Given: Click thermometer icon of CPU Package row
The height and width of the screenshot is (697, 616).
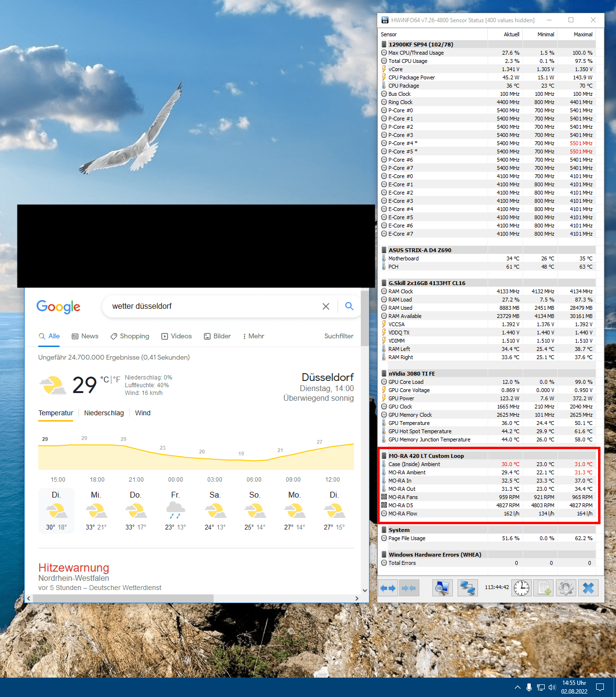Looking at the screenshot, I should [x=384, y=86].
